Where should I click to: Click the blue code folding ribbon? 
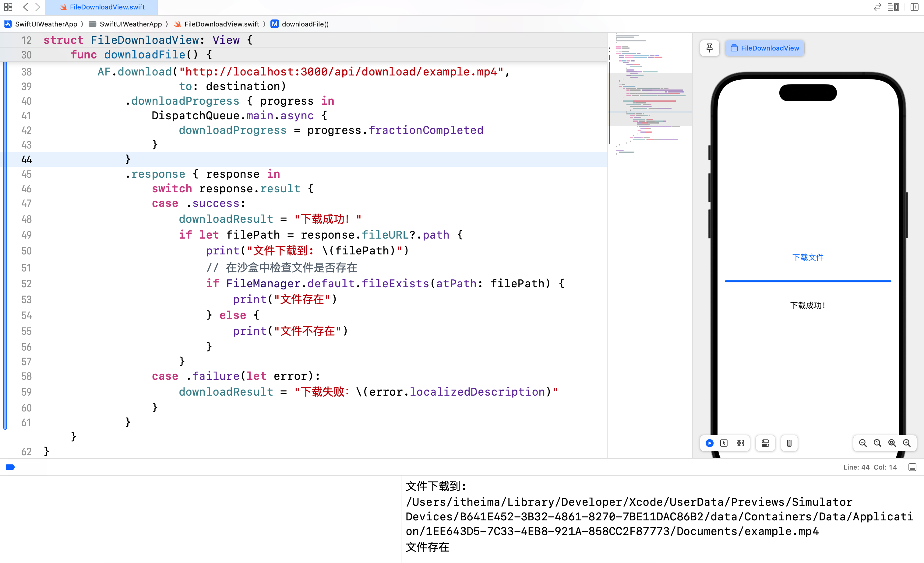coord(5,246)
